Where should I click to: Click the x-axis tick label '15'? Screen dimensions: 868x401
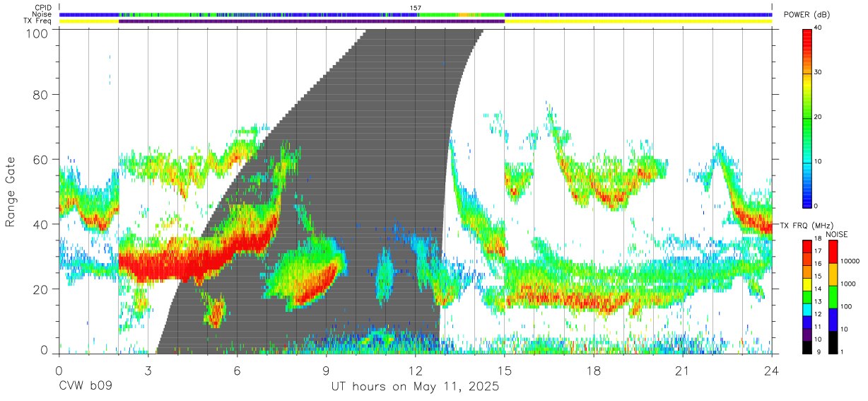click(505, 371)
